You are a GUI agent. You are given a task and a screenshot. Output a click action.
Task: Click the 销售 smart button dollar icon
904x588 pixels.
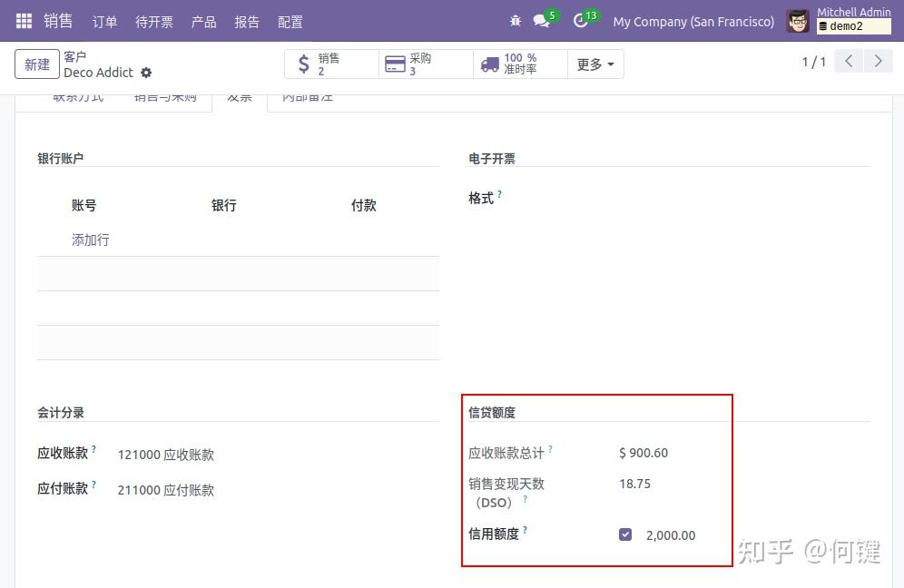click(x=305, y=64)
